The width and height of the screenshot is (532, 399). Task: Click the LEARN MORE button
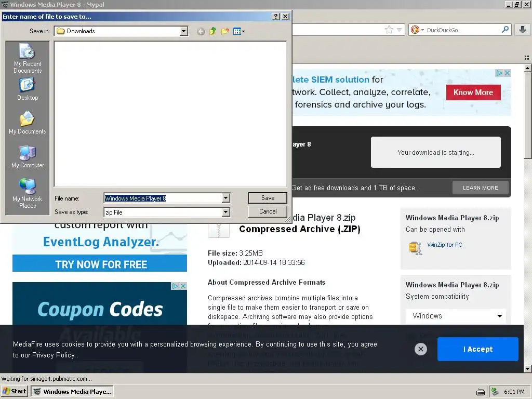481,188
